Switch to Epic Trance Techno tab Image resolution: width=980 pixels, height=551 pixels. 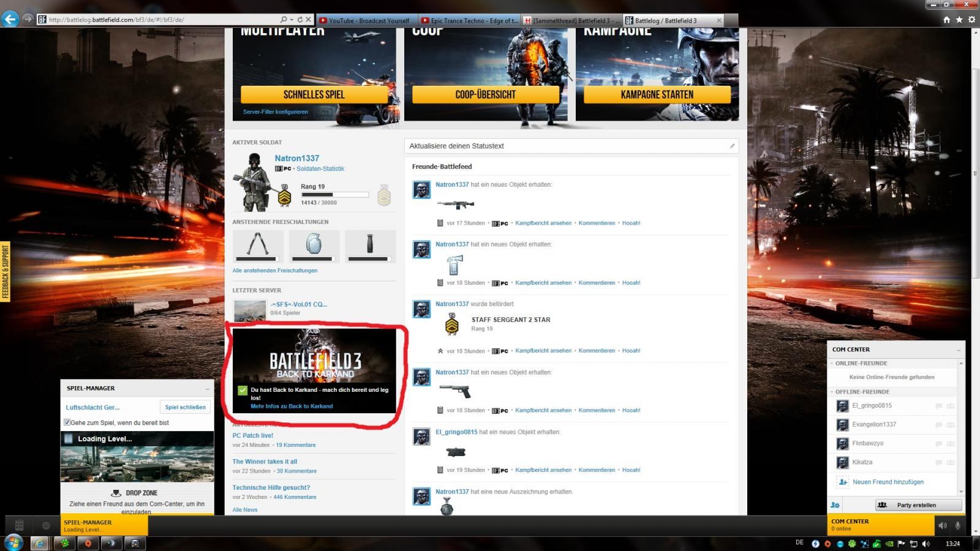[x=469, y=20]
